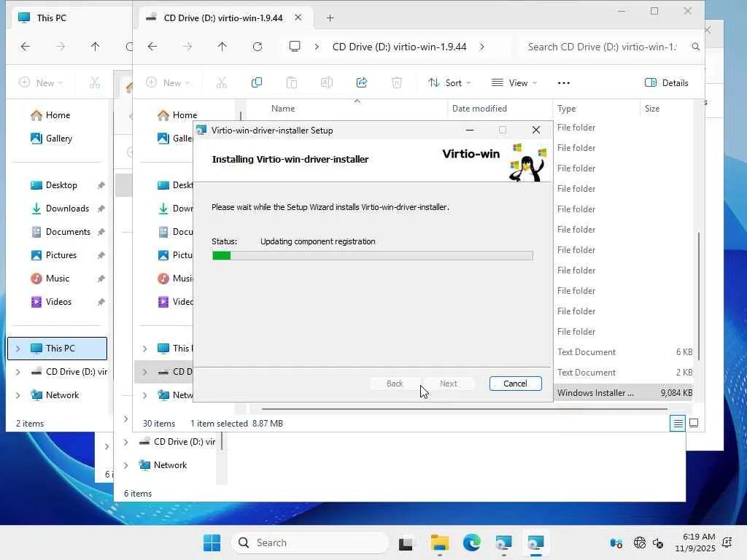
Task: Go up one level in This PC window
Action: (96, 46)
